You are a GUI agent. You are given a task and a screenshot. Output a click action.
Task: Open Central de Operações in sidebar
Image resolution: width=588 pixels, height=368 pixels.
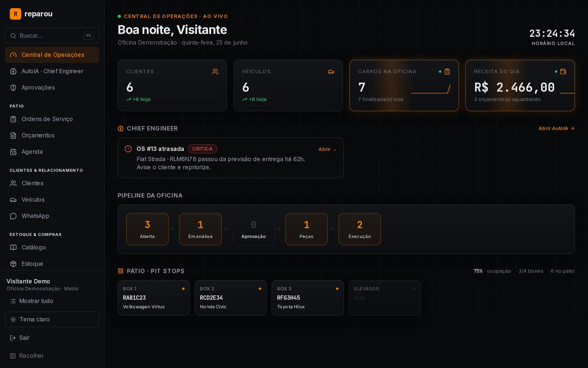(x=52, y=55)
